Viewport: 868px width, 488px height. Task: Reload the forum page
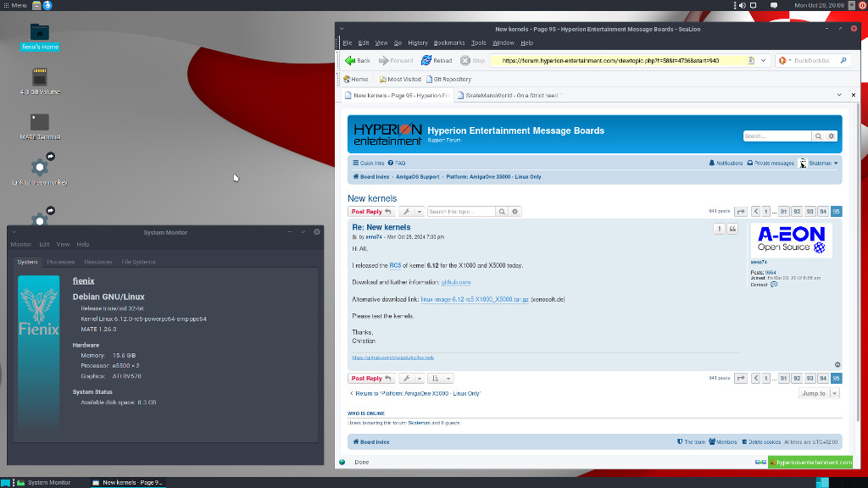(437, 60)
